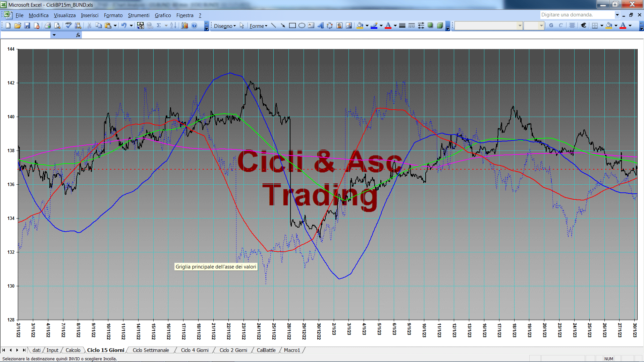This screenshot has height=362, width=644.
Task: Open the Inserisci menu
Action: (90, 15)
